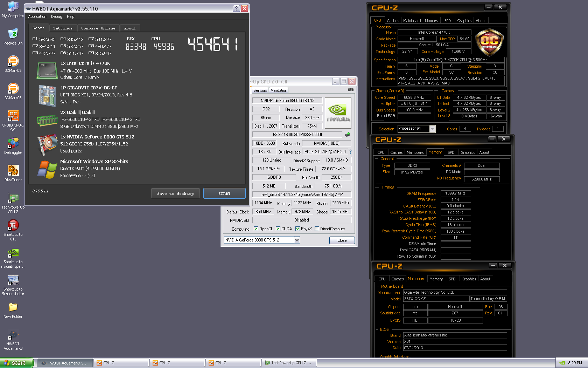Screen dimensions: 588x368
Task: Click the Windows XP logo in Aquamark
Action: click(47, 170)
